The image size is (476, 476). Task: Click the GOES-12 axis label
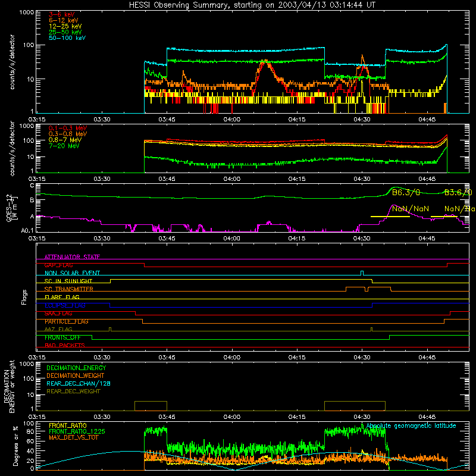pos(11,208)
